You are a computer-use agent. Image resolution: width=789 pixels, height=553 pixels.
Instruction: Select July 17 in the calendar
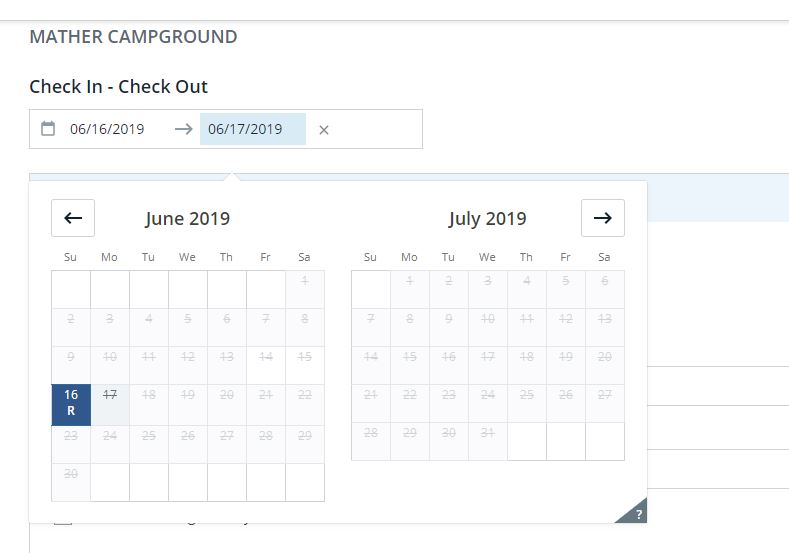click(x=488, y=357)
